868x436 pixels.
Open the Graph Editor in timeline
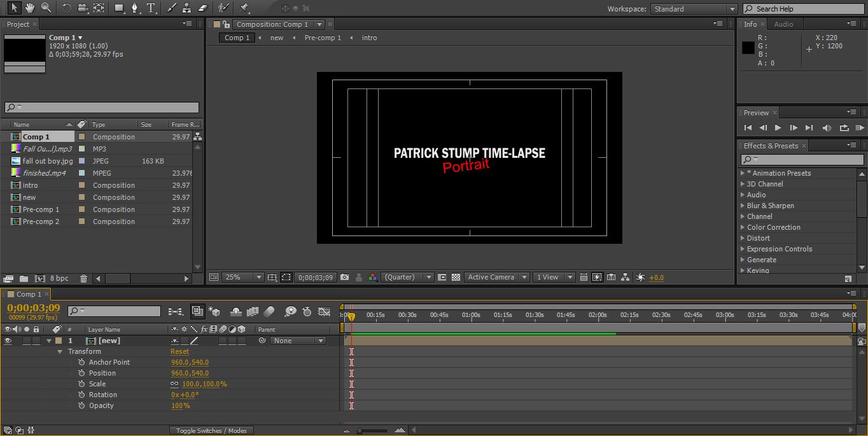coord(324,311)
